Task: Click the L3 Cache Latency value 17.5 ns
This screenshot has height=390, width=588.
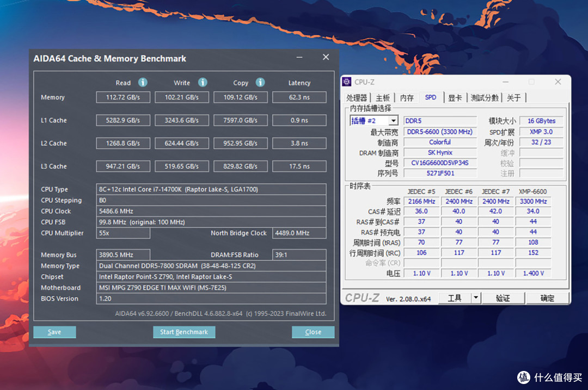Action: (299, 166)
